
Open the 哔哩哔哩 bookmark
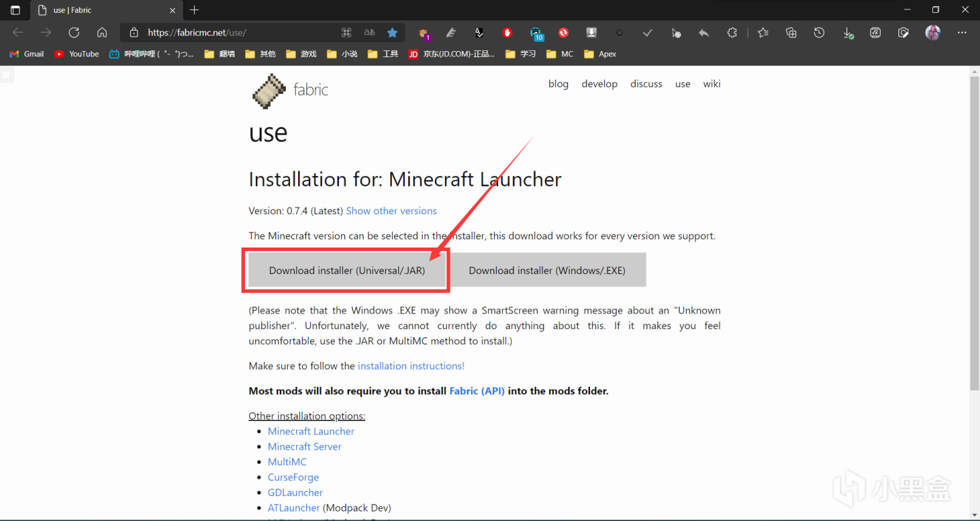pyautogui.click(x=151, y=54)
